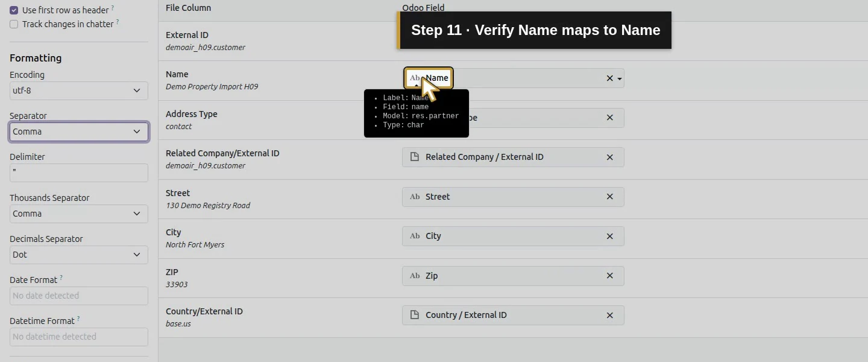Clear the Address Type field mapping

click(x=609, y=118)
